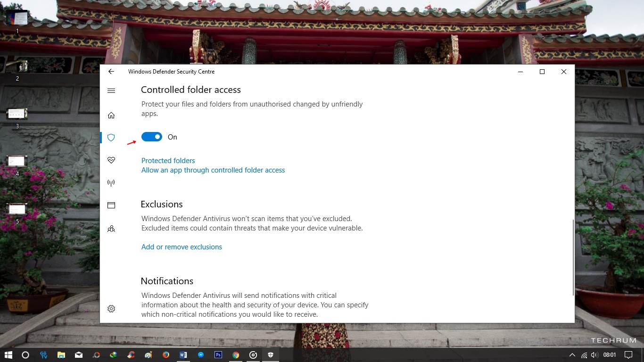Open desktop file labeled 1
The image size is (644, 362).
[17, 22]
